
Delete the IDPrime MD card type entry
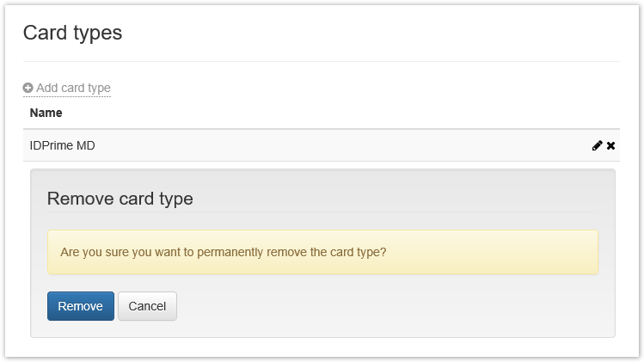click(610, 146)
